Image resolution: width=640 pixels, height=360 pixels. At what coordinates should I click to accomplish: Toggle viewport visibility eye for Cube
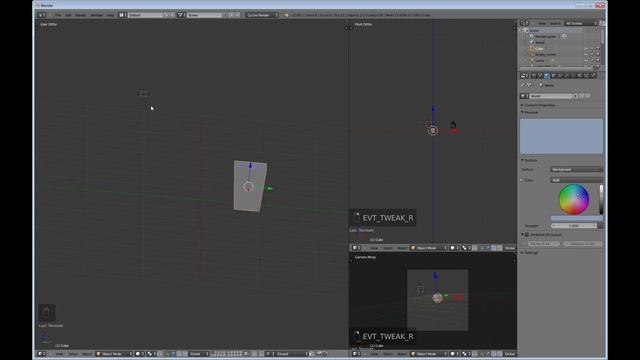point(586,49)
